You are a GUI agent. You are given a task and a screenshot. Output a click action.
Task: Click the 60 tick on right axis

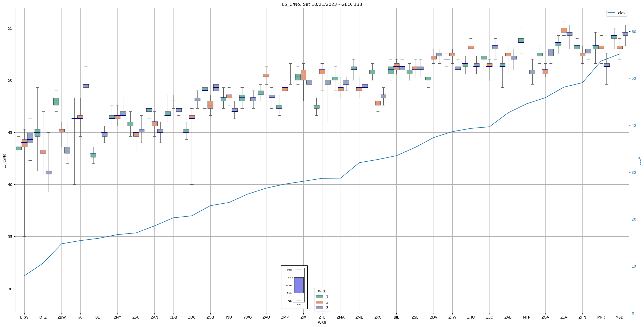pyautogui.click(x=634, y=32)
